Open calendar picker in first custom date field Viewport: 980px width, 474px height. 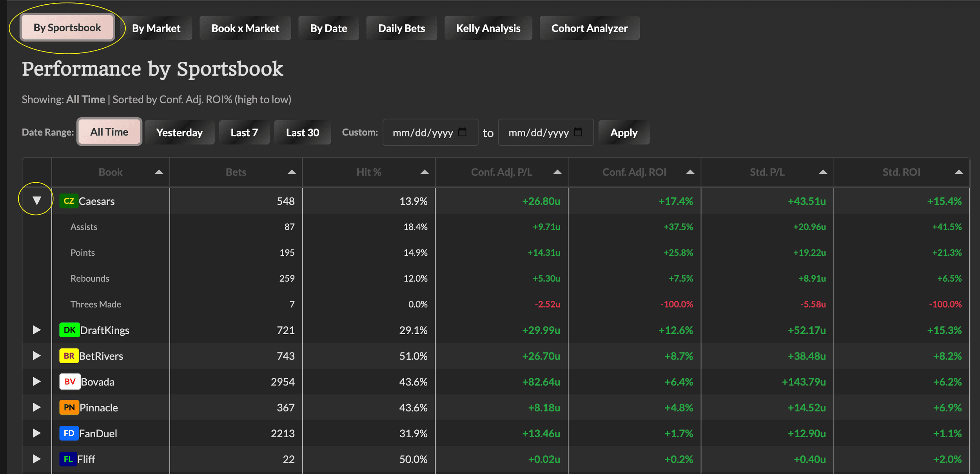463,132
